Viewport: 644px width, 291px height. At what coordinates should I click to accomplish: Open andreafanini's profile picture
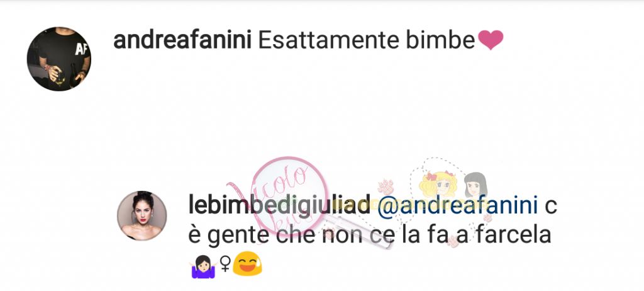(x=59, y=59)
